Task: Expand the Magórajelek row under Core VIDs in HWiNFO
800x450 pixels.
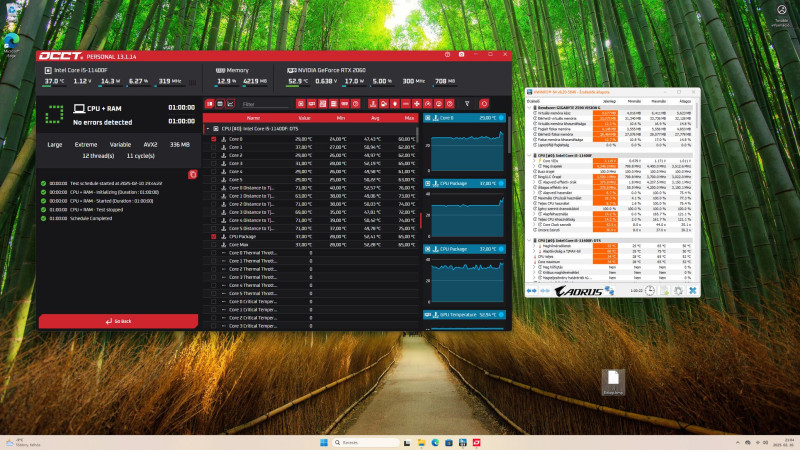Action: (x=534, y=166)
